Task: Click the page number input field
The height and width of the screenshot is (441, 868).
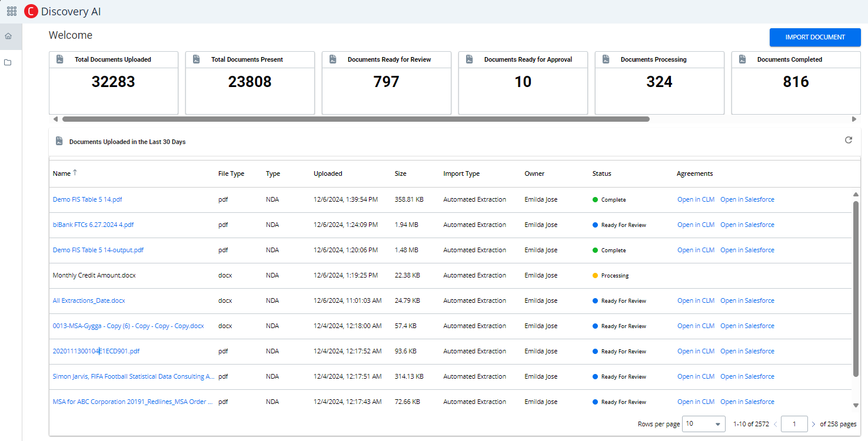Action: click(794, 424)
